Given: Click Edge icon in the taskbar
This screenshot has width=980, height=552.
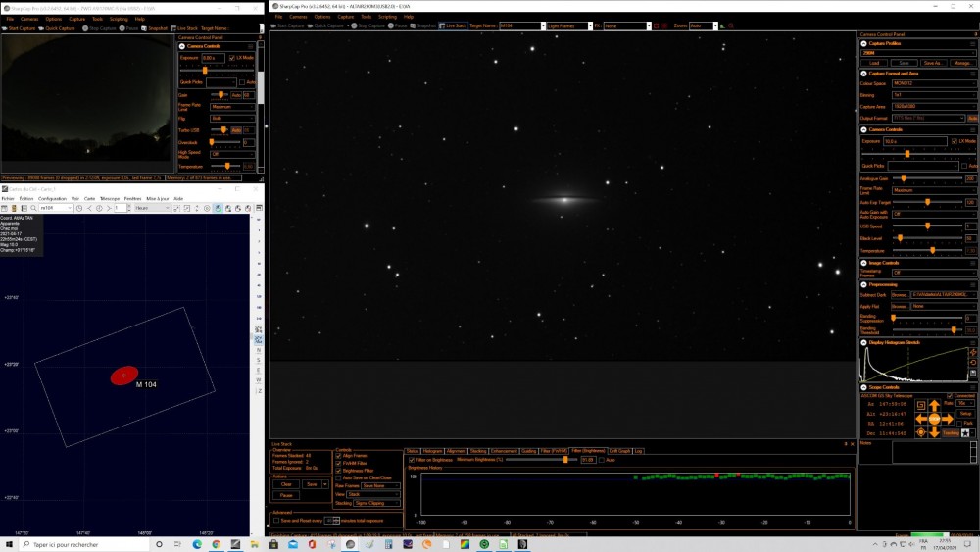Looking at the screenshot, I should tap(197, 544).
